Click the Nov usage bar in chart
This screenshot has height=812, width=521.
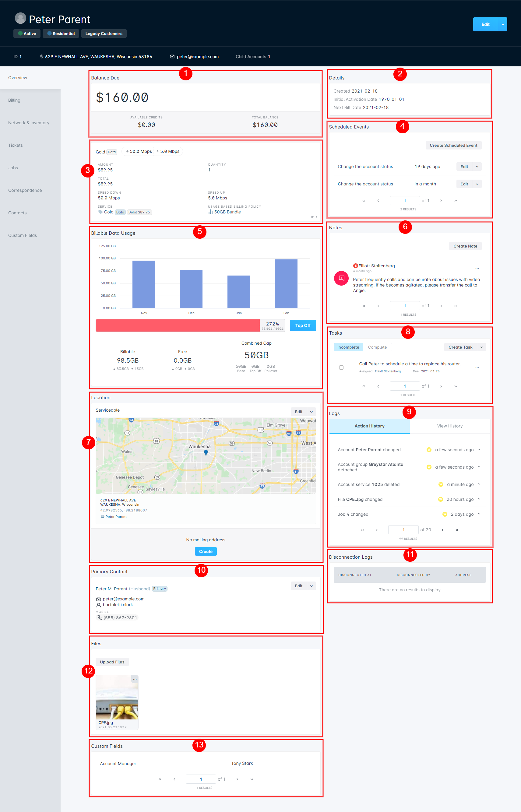coord(144,284)
